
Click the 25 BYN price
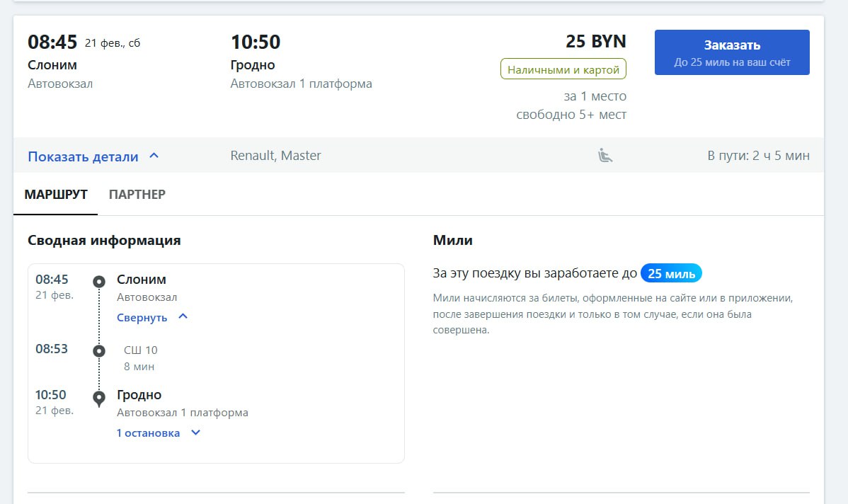coord(595,42)
